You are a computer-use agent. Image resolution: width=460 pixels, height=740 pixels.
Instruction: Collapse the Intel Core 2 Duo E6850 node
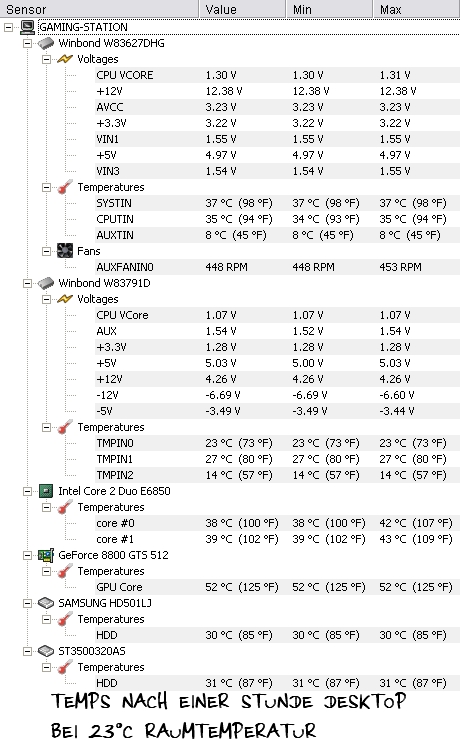(27, 491)
